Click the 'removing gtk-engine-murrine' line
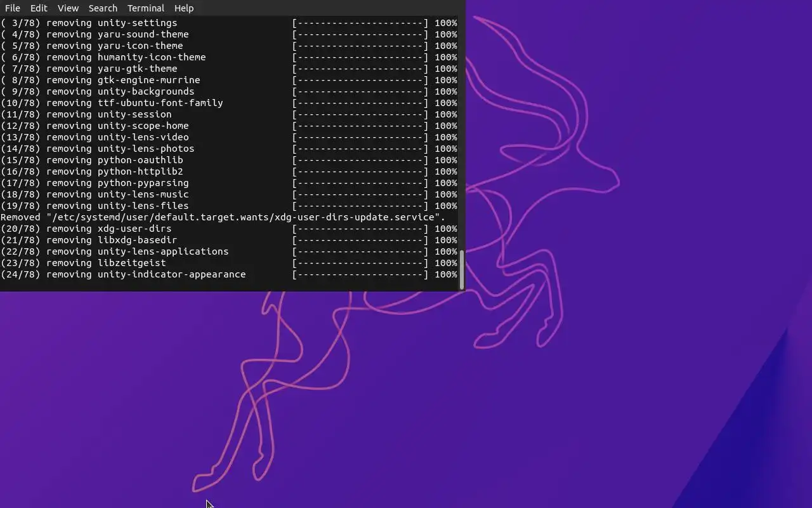Screen dimensions: 812x508 click(228, 80)
